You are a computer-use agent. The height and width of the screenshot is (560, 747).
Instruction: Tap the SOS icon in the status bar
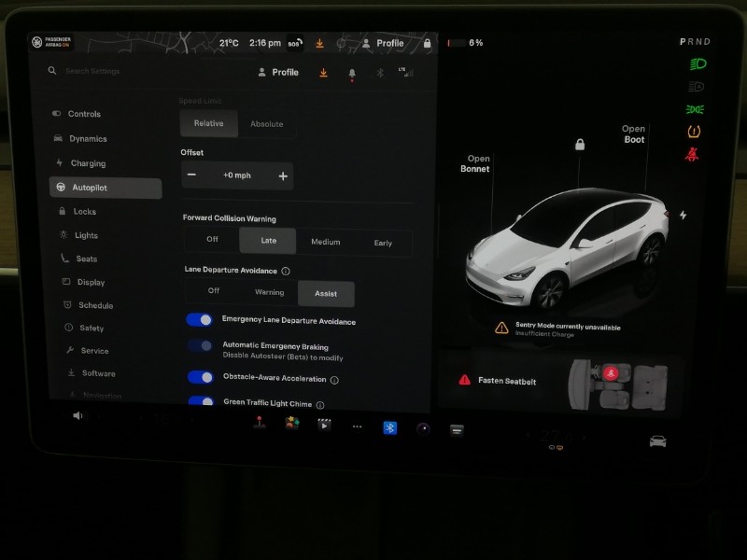coord(294,43)
